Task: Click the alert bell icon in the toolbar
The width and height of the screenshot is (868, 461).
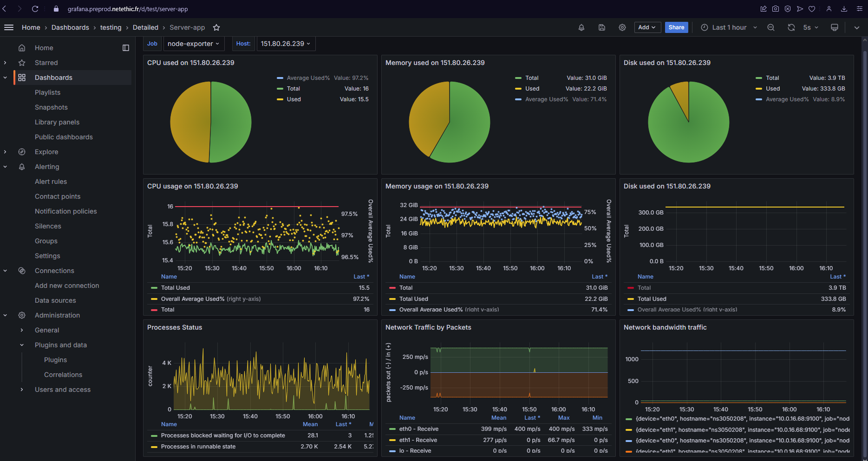Action: click(x=581, y=27)
